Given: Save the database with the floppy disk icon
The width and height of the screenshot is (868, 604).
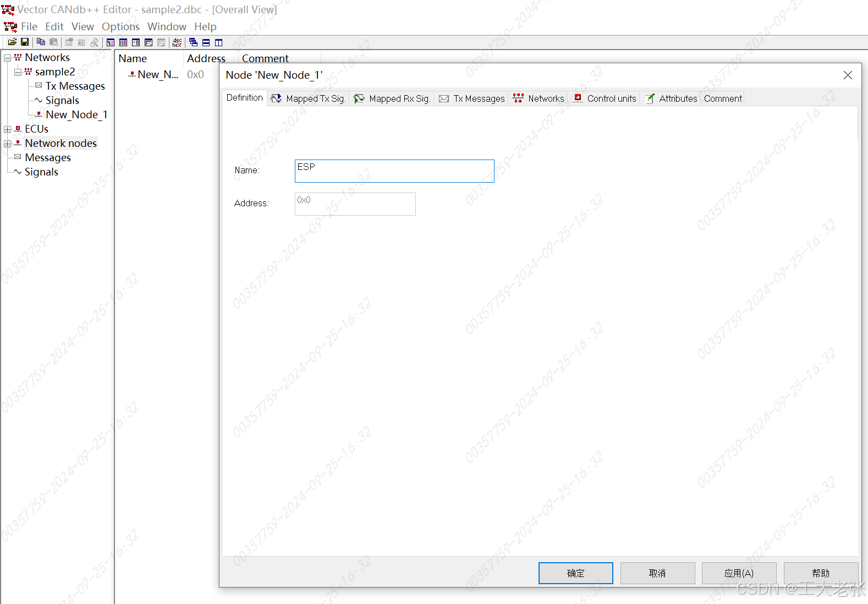Looking at the screenshot, I should [25, 42].
